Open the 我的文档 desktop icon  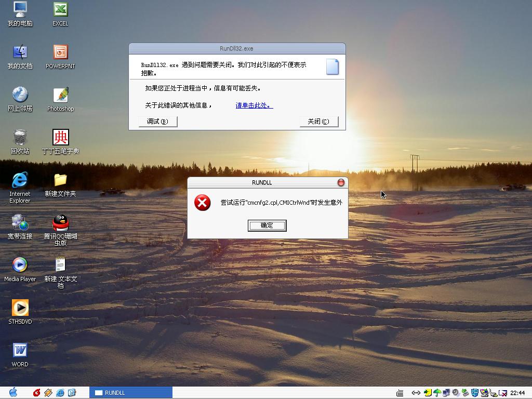(x=20, y=57)
